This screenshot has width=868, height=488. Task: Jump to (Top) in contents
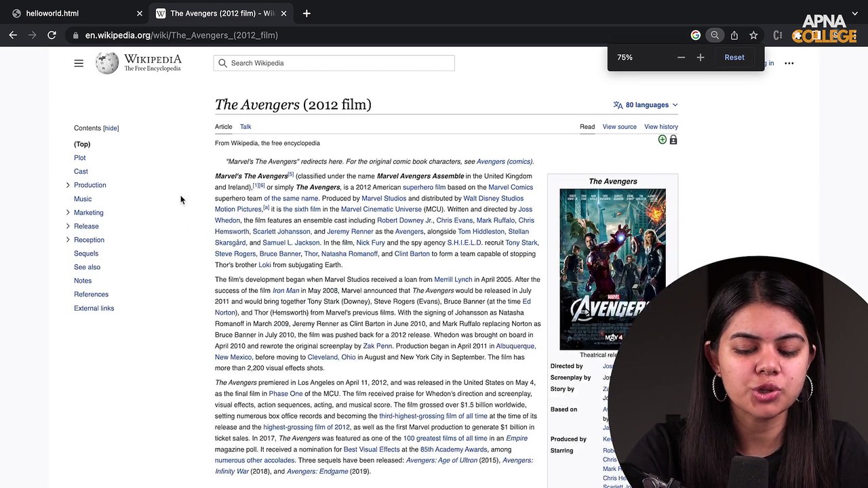[x=82, y=144]
